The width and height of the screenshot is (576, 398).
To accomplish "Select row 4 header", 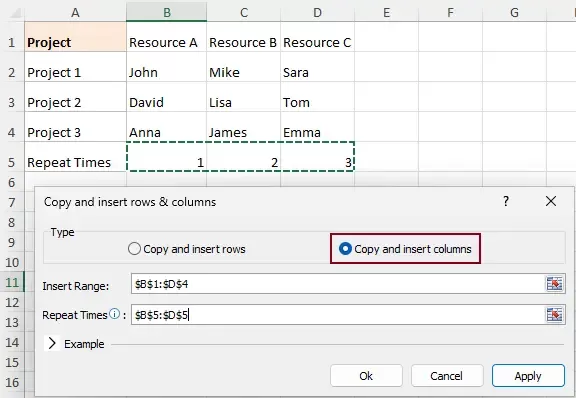I will click(x=12, y=127).
